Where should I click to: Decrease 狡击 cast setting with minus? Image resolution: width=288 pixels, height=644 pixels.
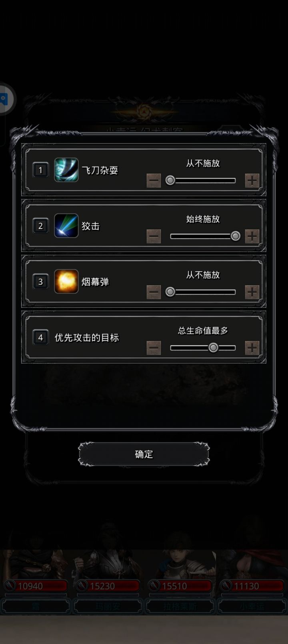pyautogui.click(x=154, y=236)
